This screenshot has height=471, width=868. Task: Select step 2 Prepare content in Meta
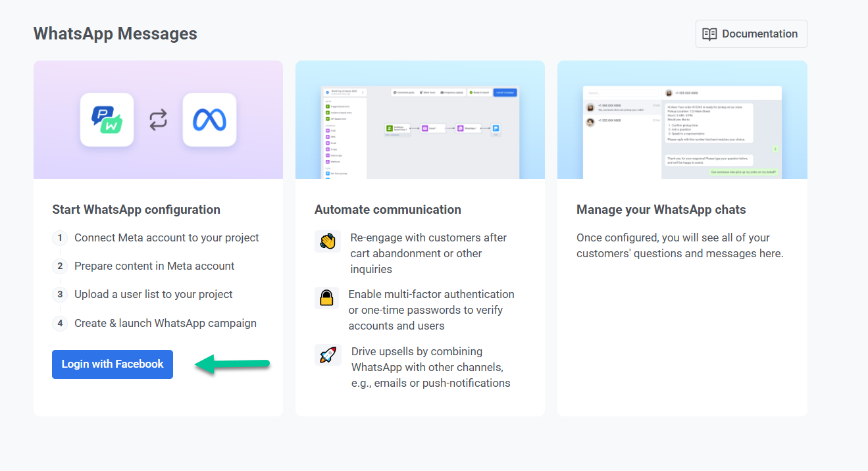click(154, 266)
